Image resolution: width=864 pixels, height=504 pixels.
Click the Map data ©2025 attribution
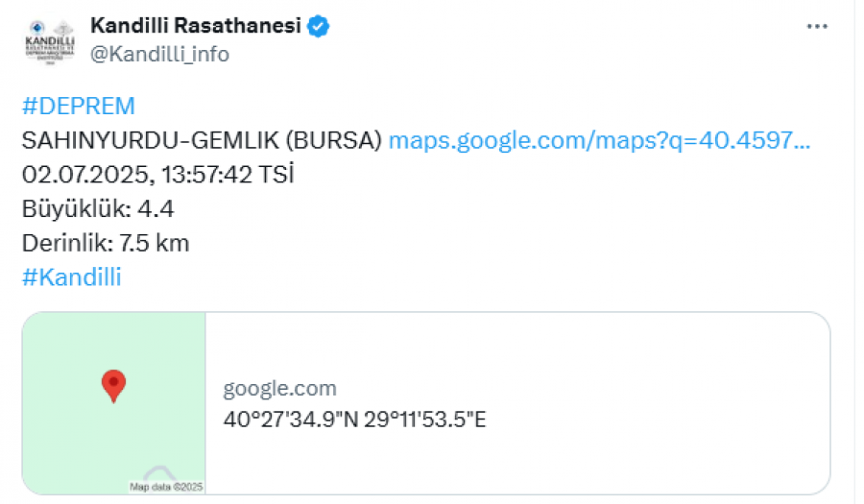[166, 487]
